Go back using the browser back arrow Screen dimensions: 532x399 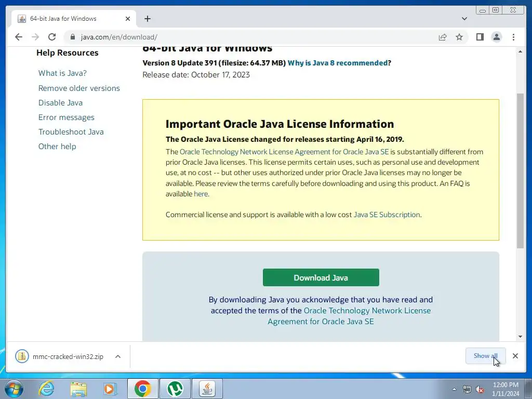(x=19, y=37)
